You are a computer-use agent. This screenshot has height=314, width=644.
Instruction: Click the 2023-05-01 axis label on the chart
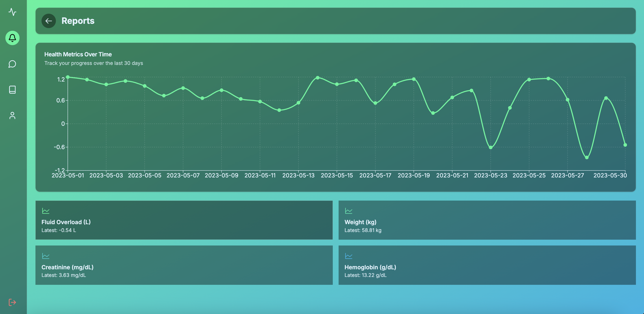tap(68, 175)
